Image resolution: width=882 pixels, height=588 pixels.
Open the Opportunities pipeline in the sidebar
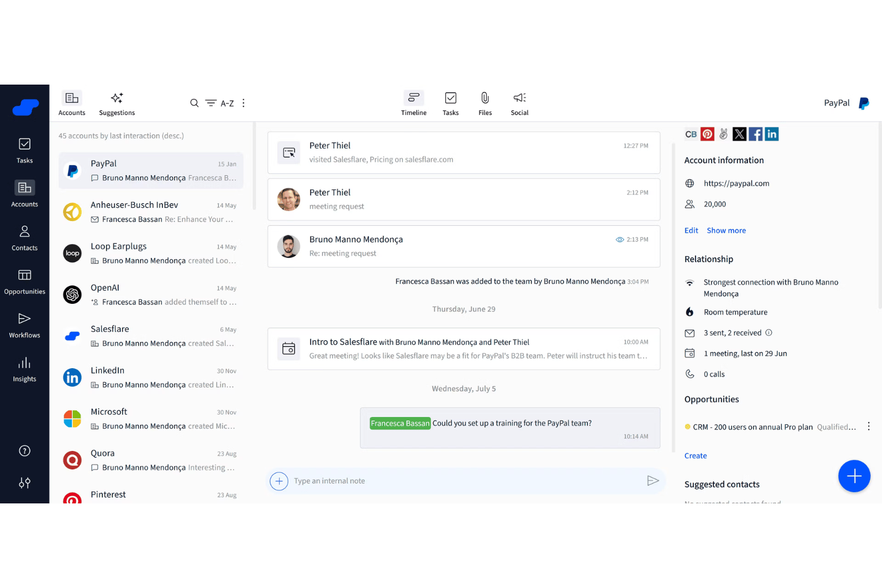point(24,282)
